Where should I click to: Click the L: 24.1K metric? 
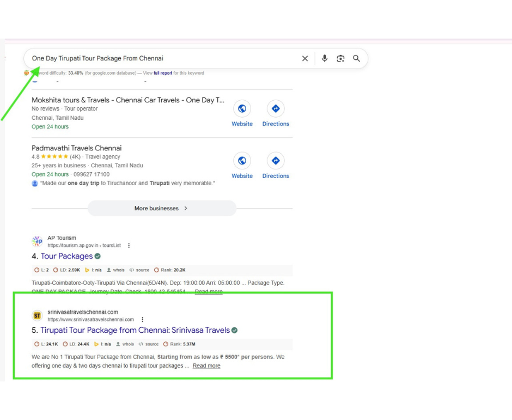coord(46,344)
